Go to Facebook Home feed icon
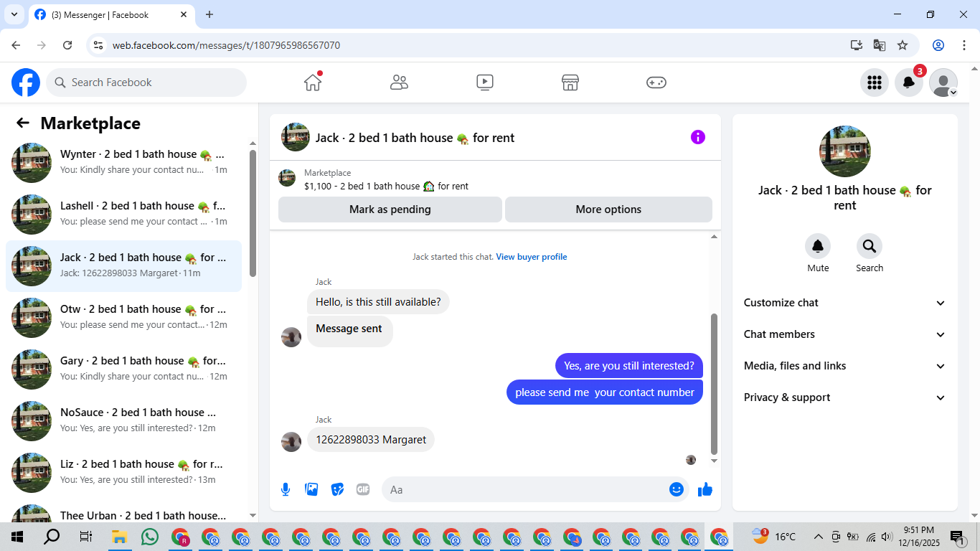Image resolution: width=980 pixels, height=551 pixels. (313, 83)
